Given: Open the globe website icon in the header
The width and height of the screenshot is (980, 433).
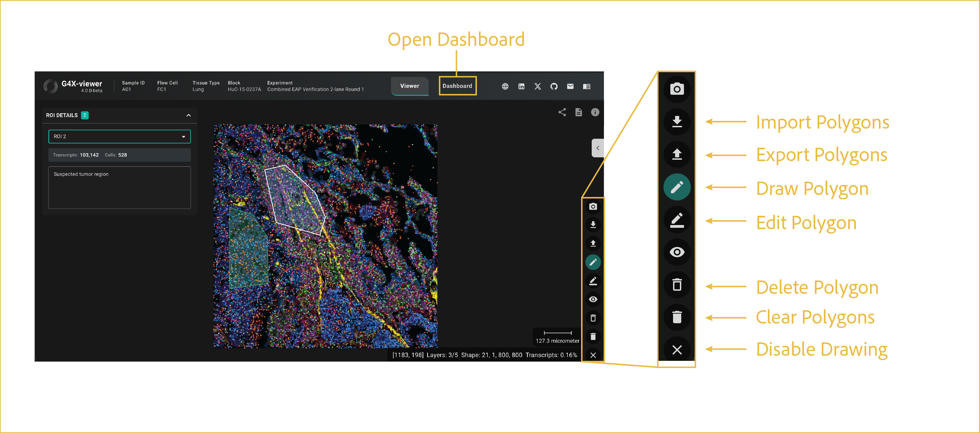Looking at the screenshot, I should pyautogui.click(x=505, y=87).
